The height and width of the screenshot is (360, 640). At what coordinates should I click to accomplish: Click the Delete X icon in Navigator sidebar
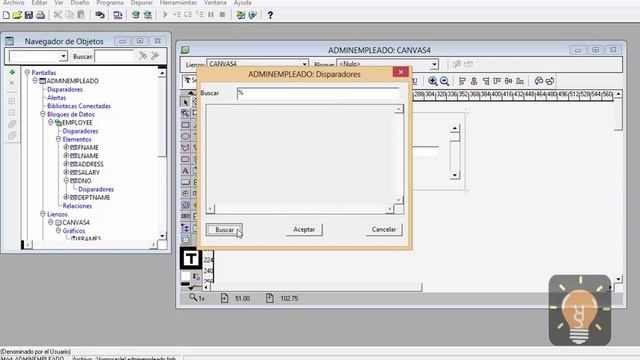point(12,83)
